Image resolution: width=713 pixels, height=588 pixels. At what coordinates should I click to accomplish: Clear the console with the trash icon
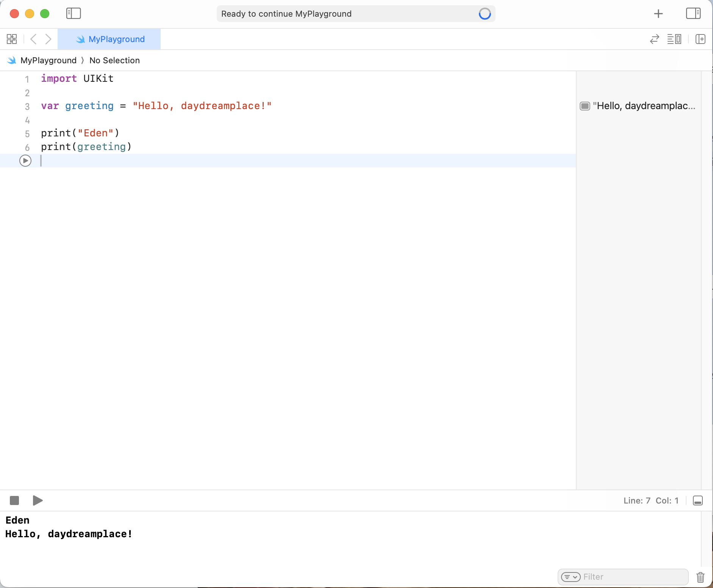pyautogui.click(x=700, y=577)
